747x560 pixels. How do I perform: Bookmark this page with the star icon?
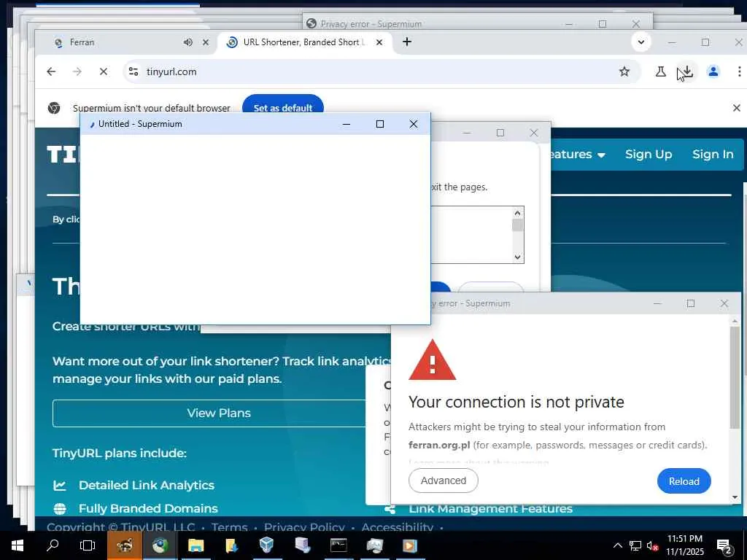click(x=624, y=71)
